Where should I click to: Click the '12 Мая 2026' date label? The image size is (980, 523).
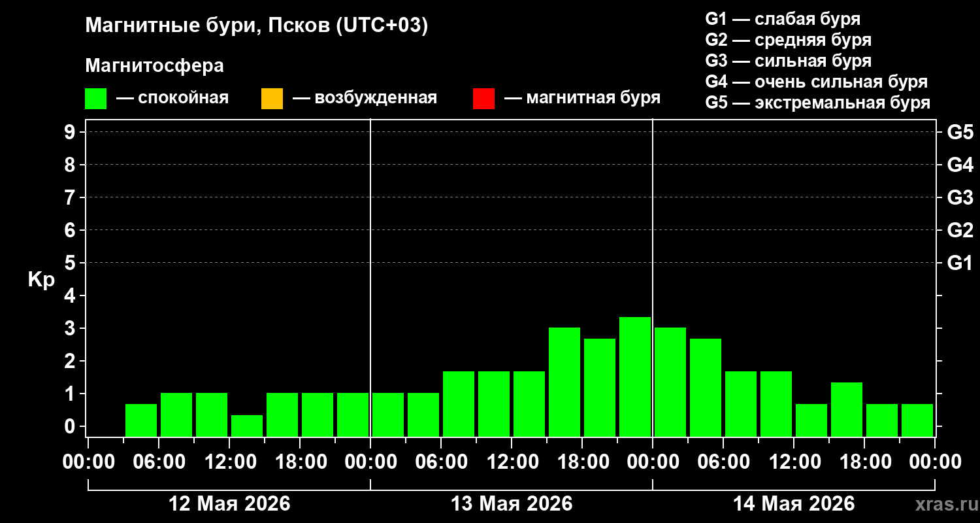coord(229,504)
